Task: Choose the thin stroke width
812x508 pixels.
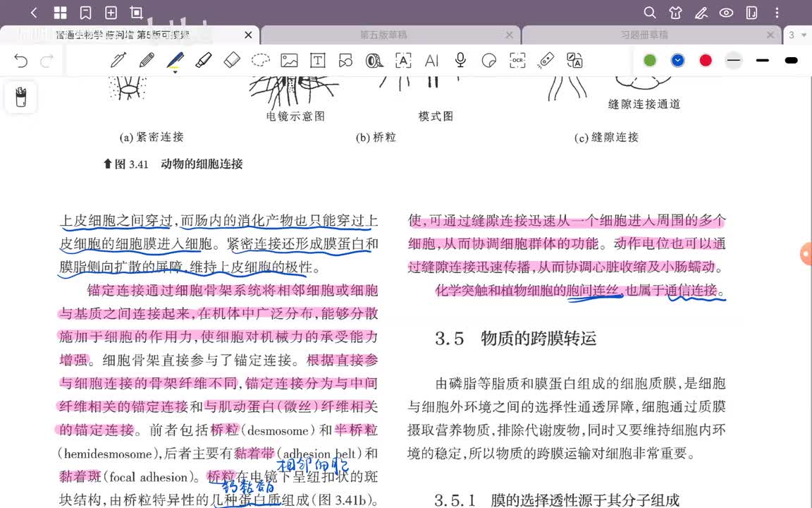Action: [x=733, y=61]
